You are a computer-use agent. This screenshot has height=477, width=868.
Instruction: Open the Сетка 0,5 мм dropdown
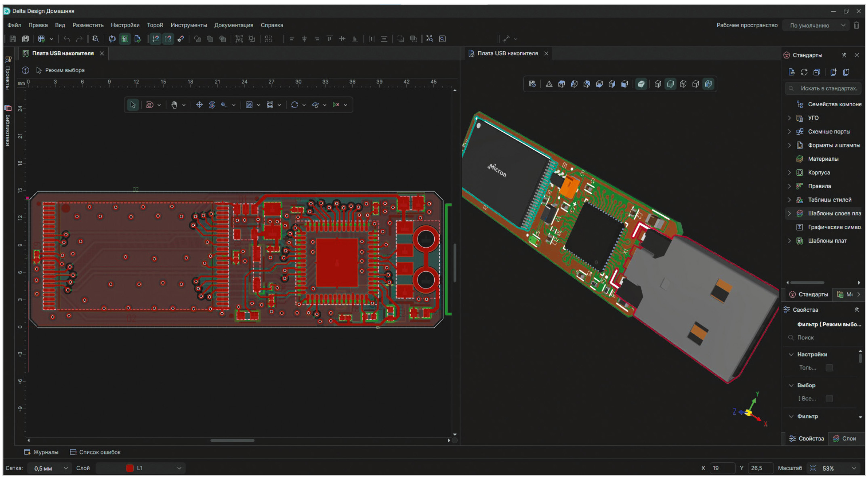coord(50,469)
